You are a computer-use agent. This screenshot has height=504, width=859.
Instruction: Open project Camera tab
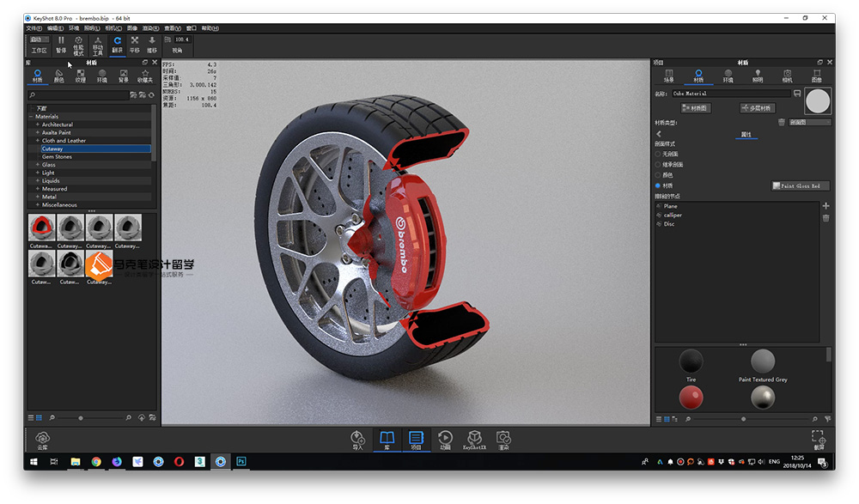pos(787,76)
